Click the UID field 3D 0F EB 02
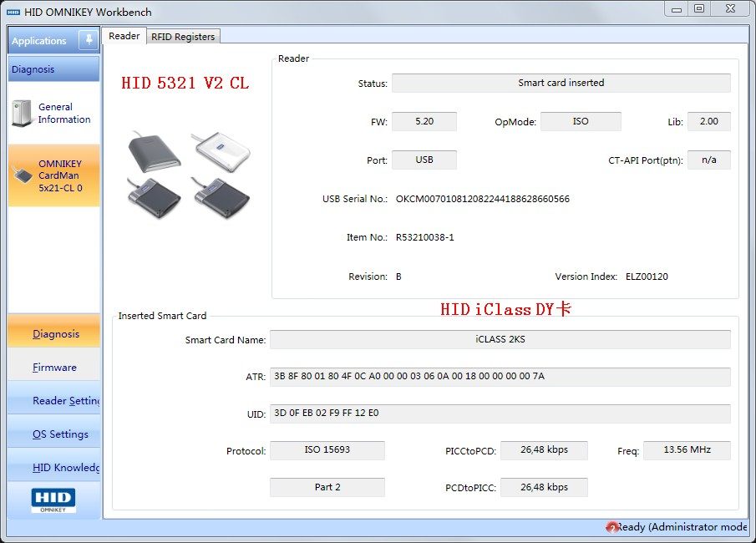 (x=500, y=414)
